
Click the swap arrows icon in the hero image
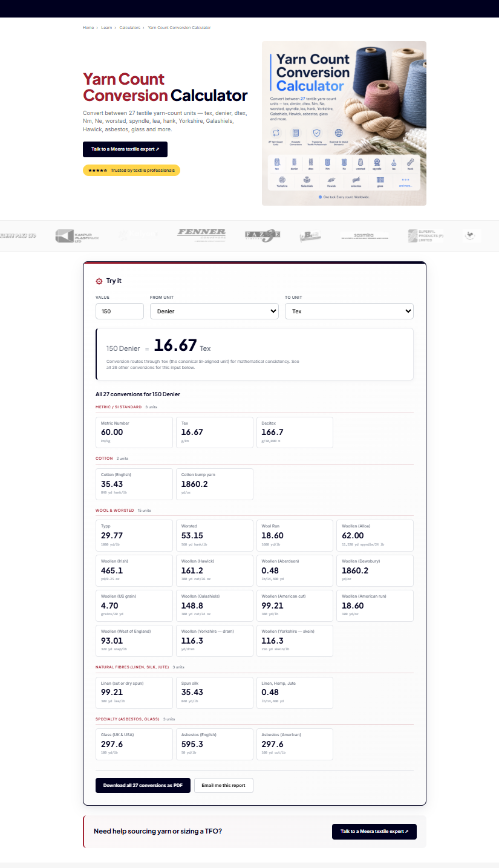pos(276,133)
